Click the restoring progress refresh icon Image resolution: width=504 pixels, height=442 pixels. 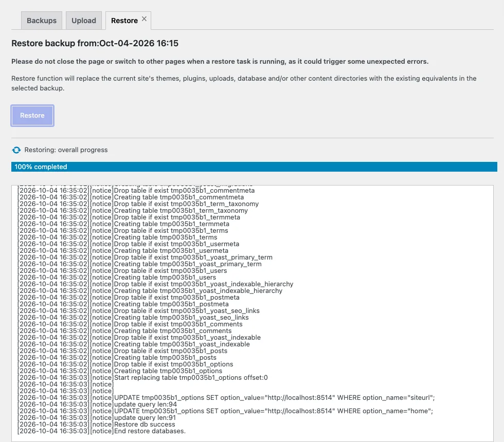16,150
